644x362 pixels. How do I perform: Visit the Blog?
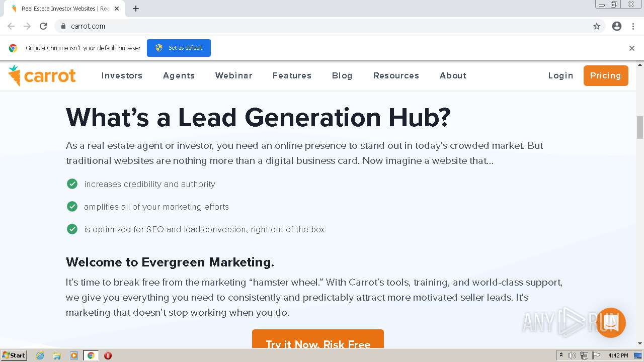coord(342,75)
